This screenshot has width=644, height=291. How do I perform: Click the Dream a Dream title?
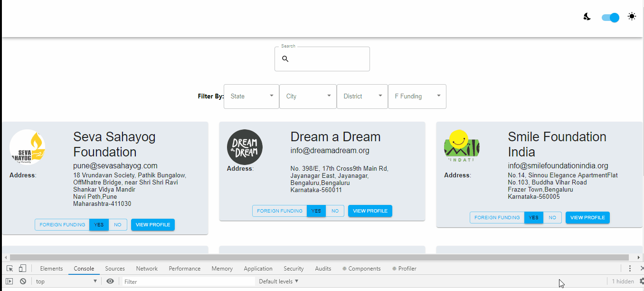(336, 137)
